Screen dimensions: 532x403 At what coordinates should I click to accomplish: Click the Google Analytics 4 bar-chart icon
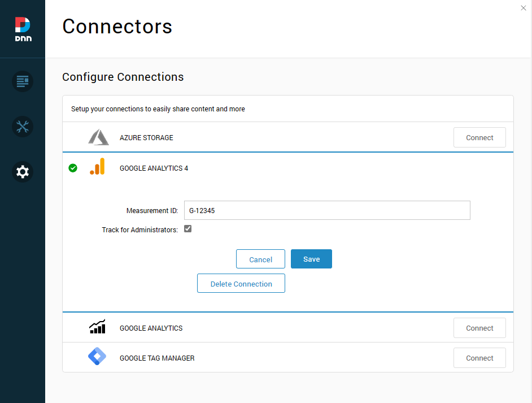(x=97, y=167)
